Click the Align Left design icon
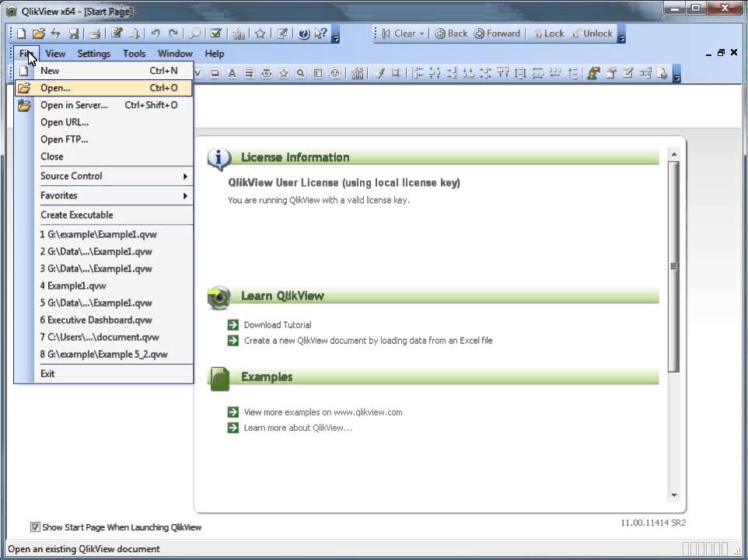This screenshot has height=560, width=748. [x=418, y=73]
